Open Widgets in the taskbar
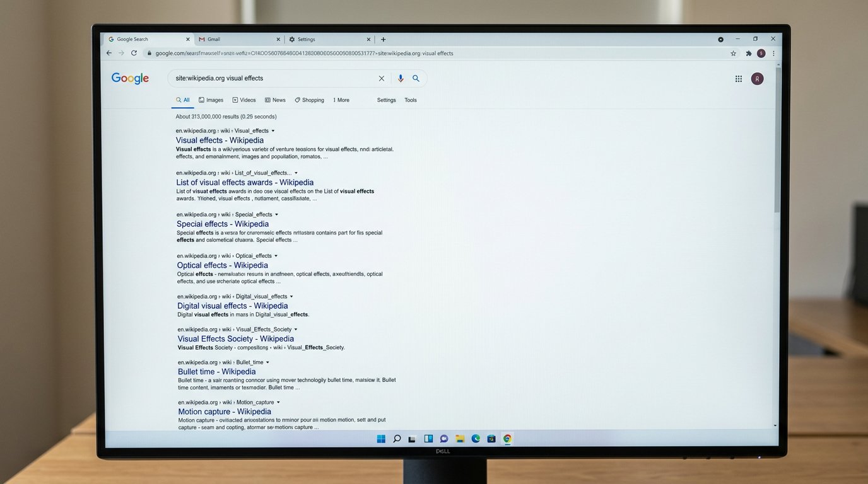Screen dimensions: 868x484 click(x=428, y=439)
